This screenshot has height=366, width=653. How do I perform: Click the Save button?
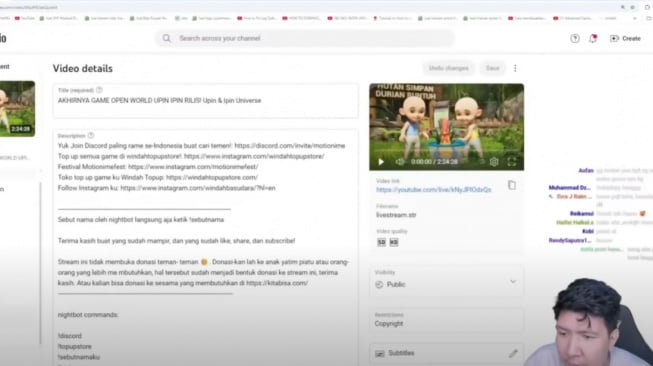[492, 68]
